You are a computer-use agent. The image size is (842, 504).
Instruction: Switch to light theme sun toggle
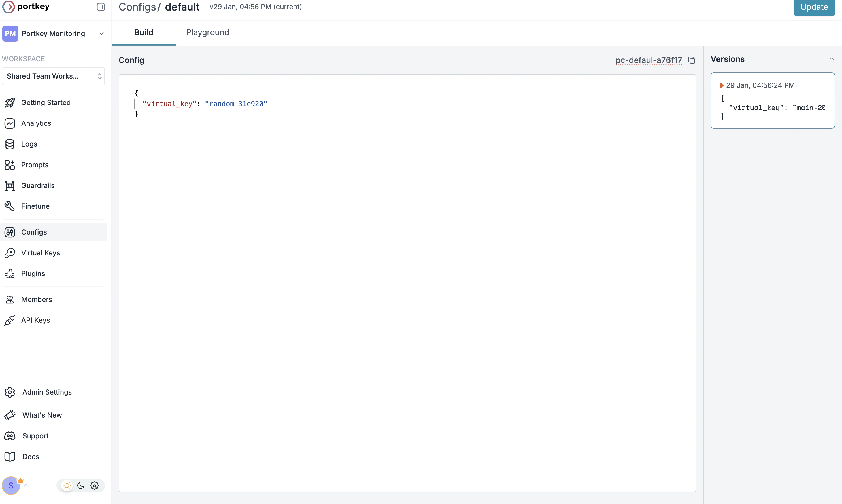tap(67, 485)
